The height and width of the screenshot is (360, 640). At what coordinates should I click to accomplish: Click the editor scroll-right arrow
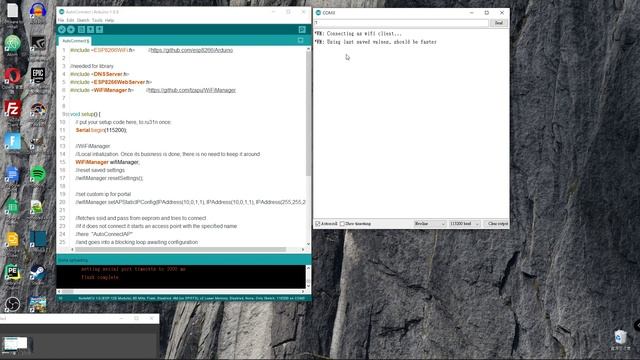pos(303,249)
